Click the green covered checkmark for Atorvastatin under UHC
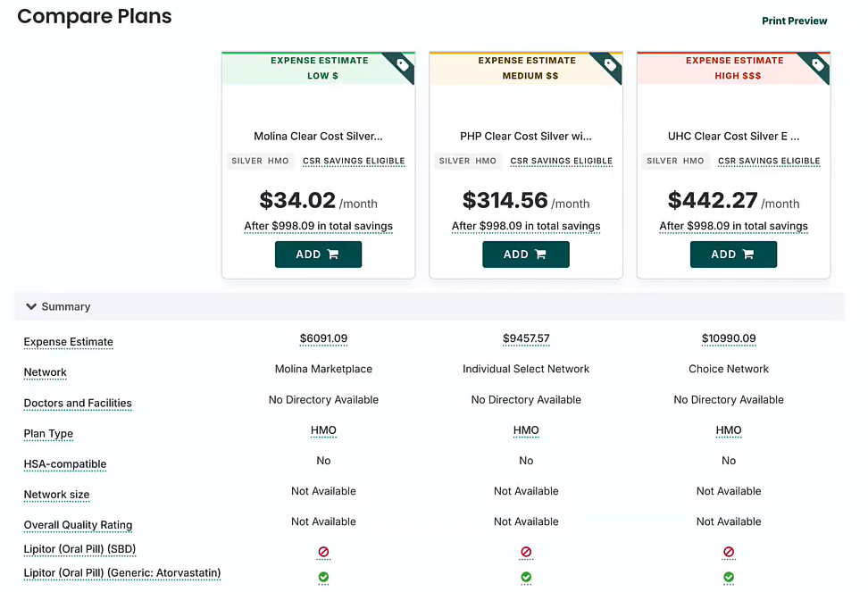This screenshot has height=592, width=868. [729, 577]
